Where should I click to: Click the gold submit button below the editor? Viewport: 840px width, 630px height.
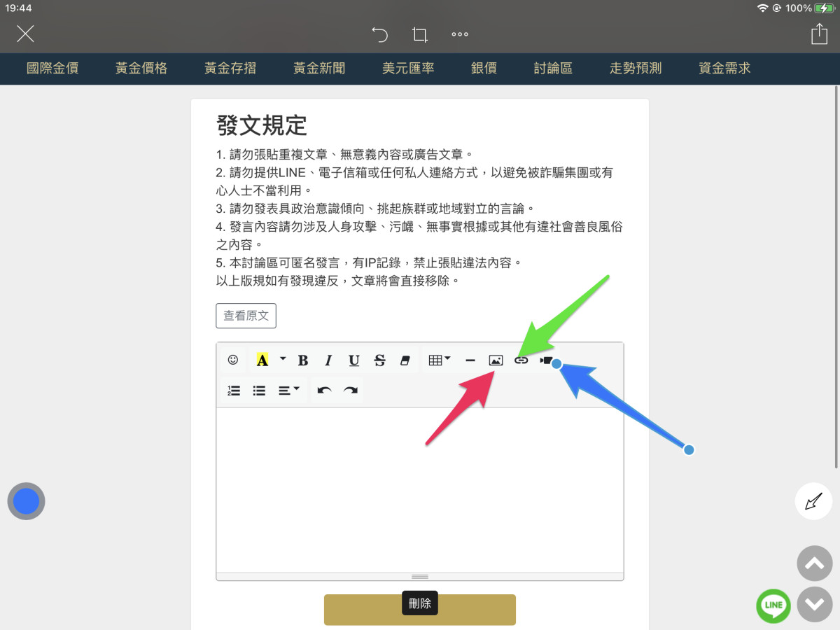point(420,610)
